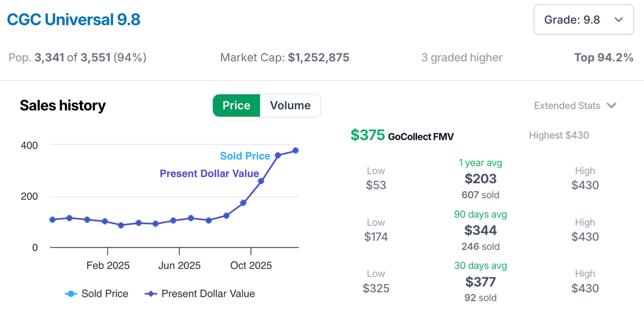Click the first data point on chart

(x=52, y=219)
